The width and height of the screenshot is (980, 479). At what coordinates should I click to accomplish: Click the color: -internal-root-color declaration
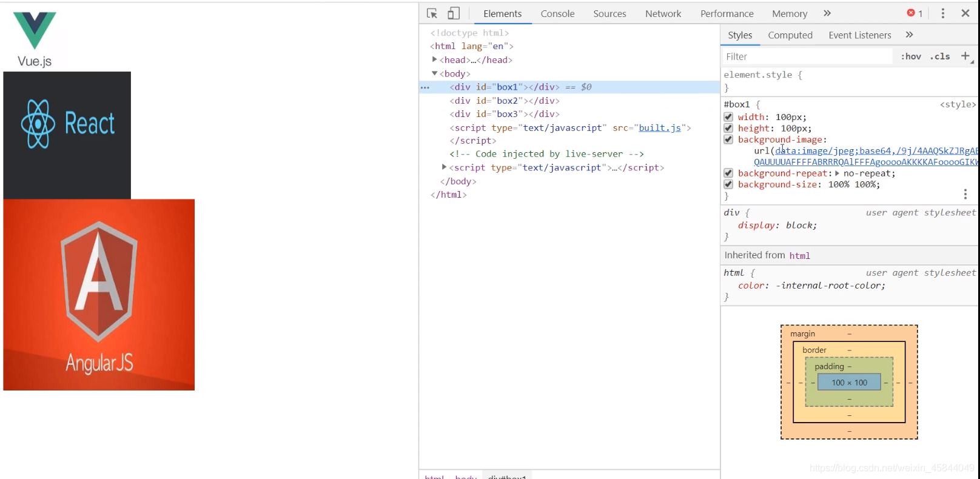point(811,285)
